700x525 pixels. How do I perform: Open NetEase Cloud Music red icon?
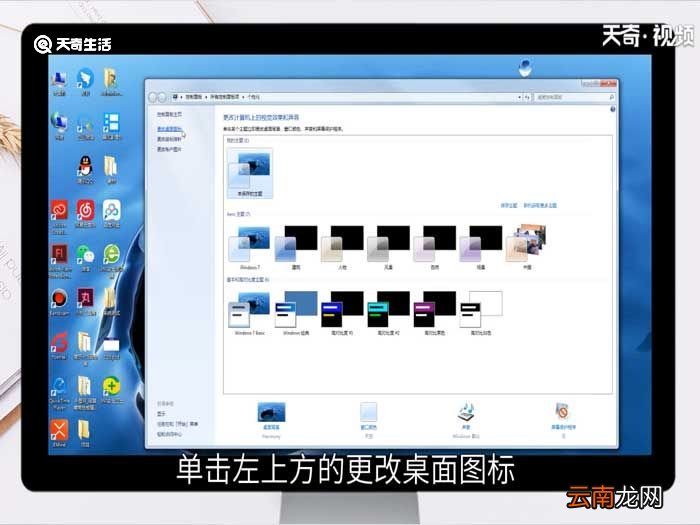[85, 211]
